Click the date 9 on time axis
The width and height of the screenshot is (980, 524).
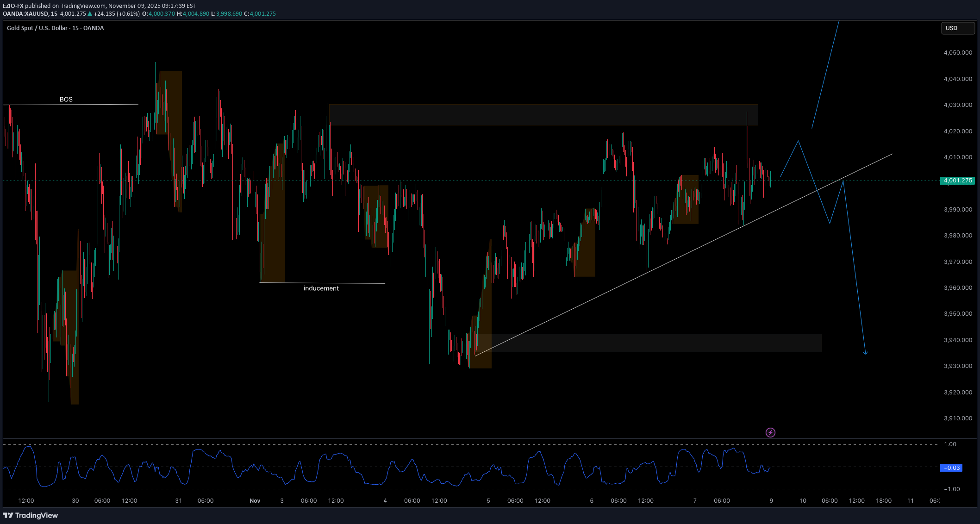click(x=771, y=501)
